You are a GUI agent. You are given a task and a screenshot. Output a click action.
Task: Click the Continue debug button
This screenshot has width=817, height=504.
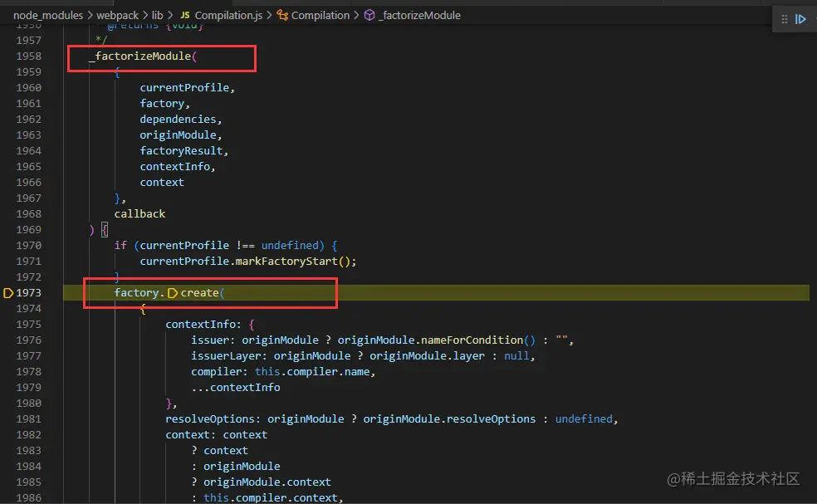coord(800,19)
